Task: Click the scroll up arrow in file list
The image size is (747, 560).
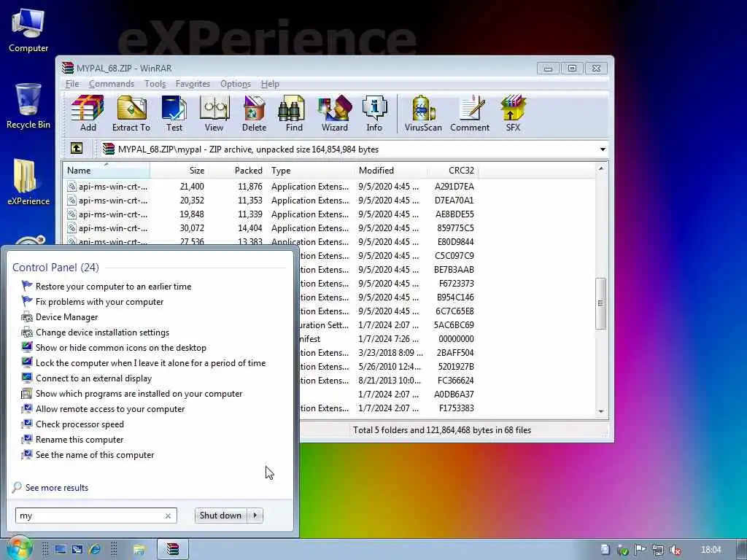Action: [601, 168]
